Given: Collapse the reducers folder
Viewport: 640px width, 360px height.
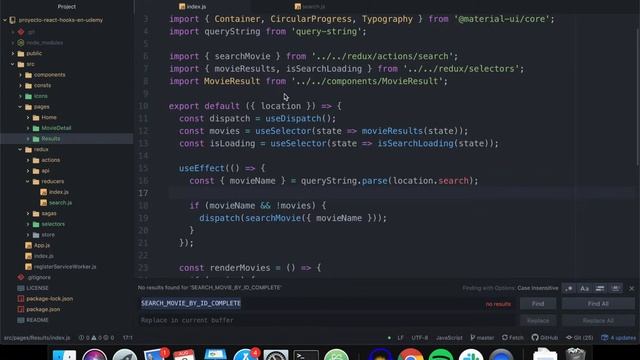Looking at the screenshot, I should point(28,181).
